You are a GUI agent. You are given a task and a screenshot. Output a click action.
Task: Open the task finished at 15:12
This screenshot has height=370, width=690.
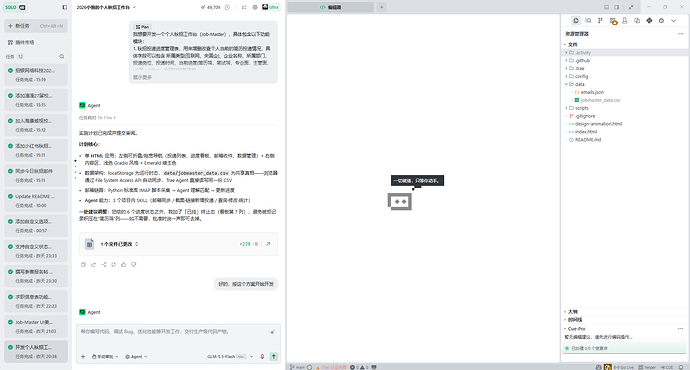36,125
